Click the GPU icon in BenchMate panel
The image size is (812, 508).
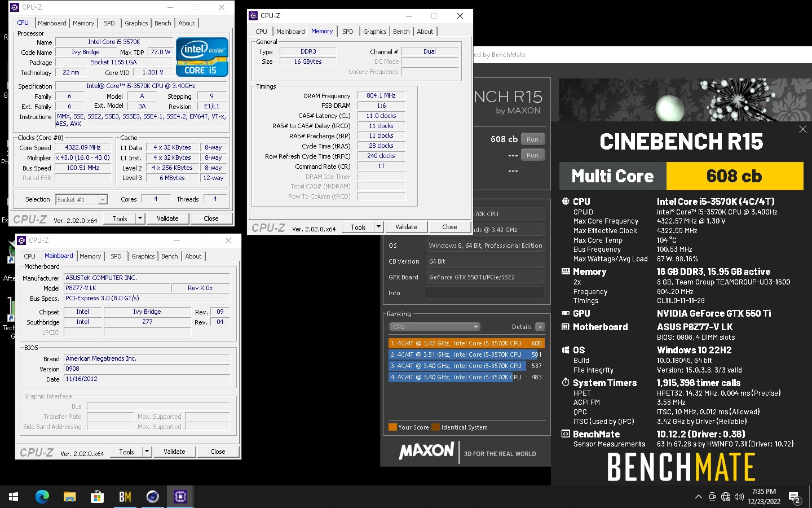(566, 313)
